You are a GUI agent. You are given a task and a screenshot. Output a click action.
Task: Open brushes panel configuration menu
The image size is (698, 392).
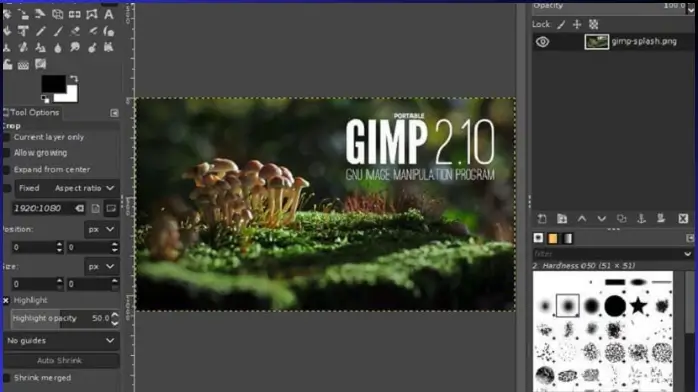click(x=690, y=238)
